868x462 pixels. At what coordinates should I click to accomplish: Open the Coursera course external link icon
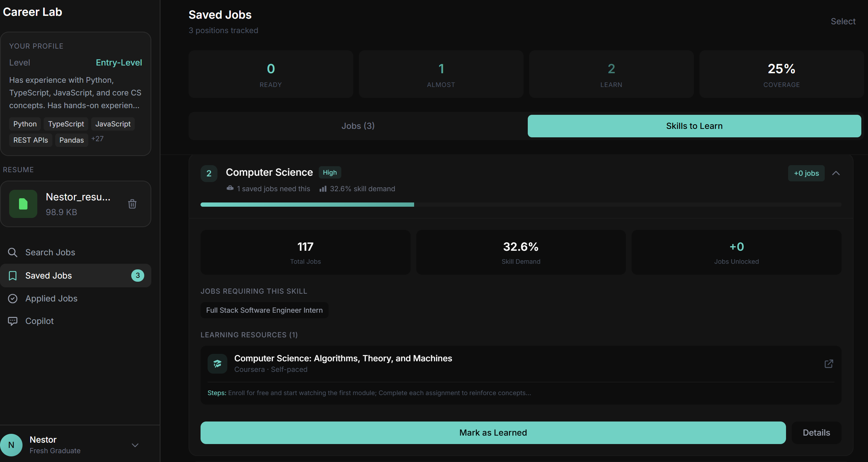tap(829, 364)
